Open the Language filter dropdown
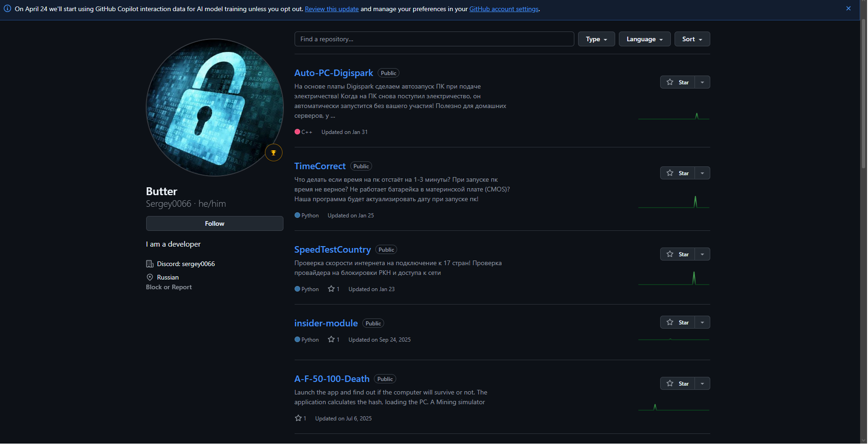This screenshot has height=445, width=868. 644,39
